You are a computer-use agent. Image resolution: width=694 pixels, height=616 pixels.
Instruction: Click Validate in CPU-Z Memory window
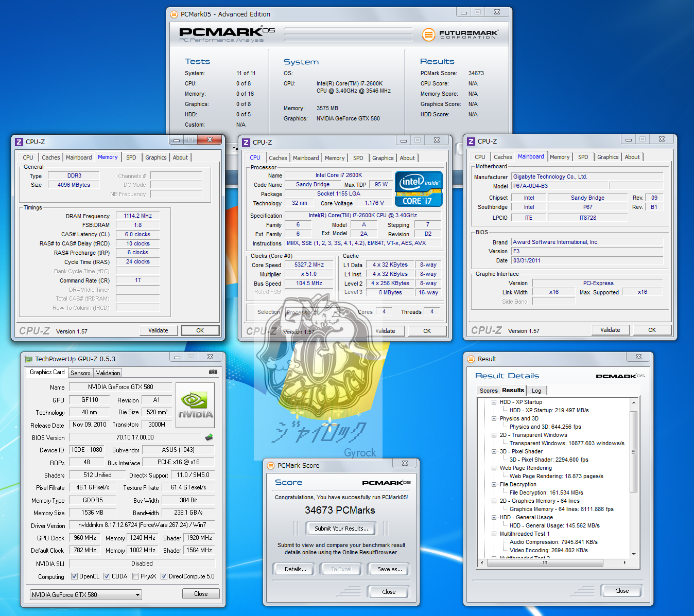click(158, 330)
